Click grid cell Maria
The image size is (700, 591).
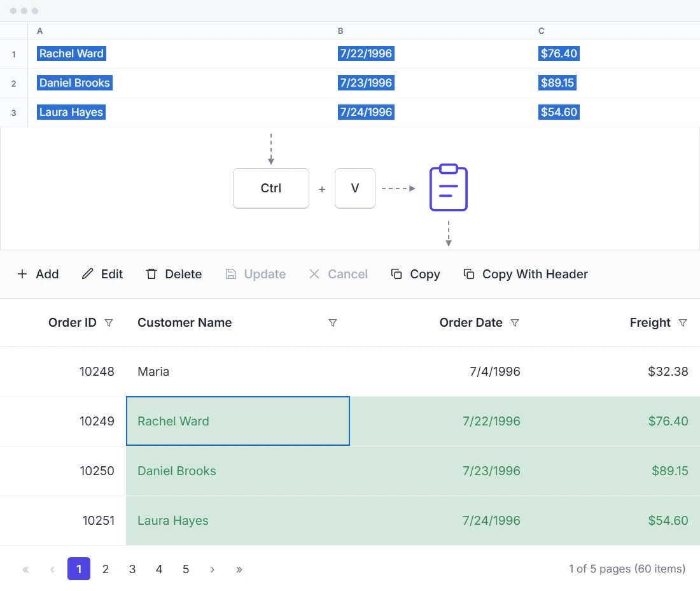tap(238, 372)
